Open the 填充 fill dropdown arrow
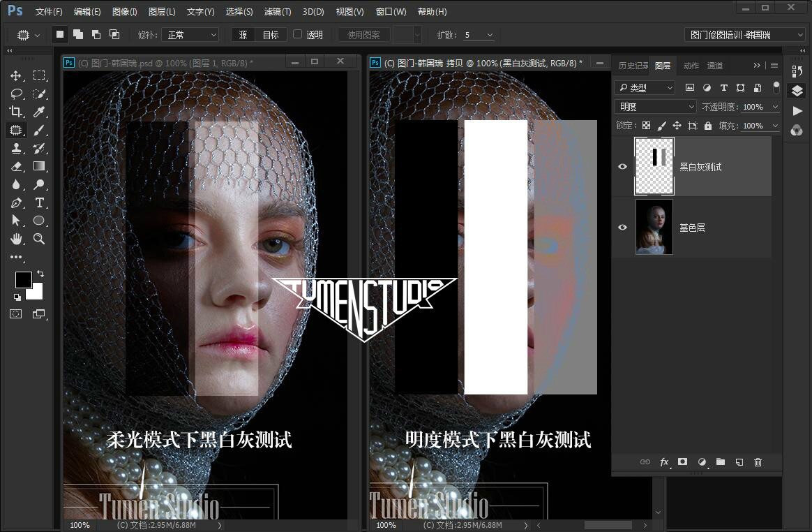The height and width of the screenshot is (532, 812). [775, 126]
